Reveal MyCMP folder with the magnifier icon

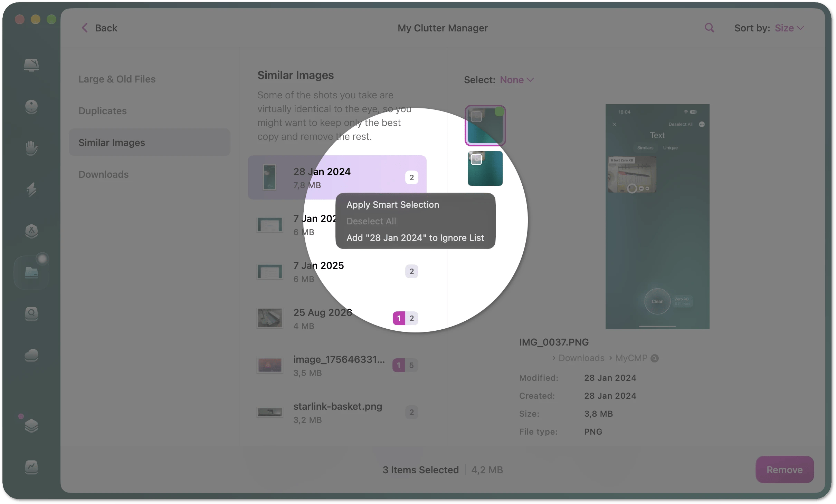(x=655, y=358)
